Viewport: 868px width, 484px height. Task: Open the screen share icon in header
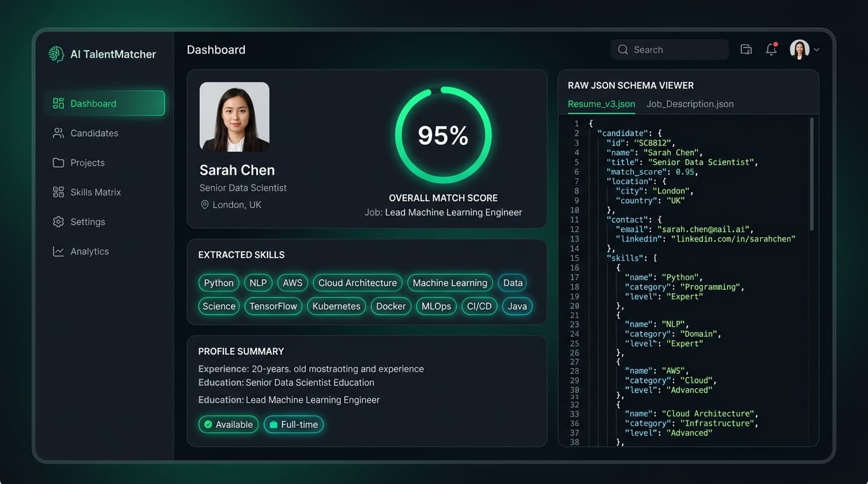pos(746,50)
